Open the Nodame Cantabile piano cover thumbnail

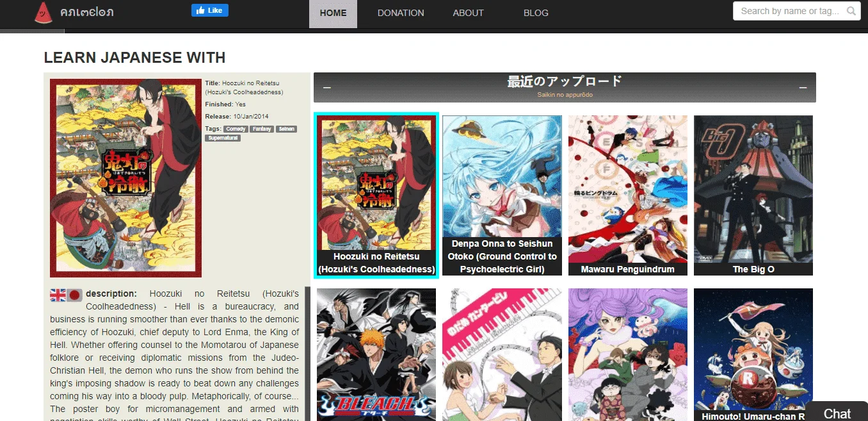tap(502, 354)
